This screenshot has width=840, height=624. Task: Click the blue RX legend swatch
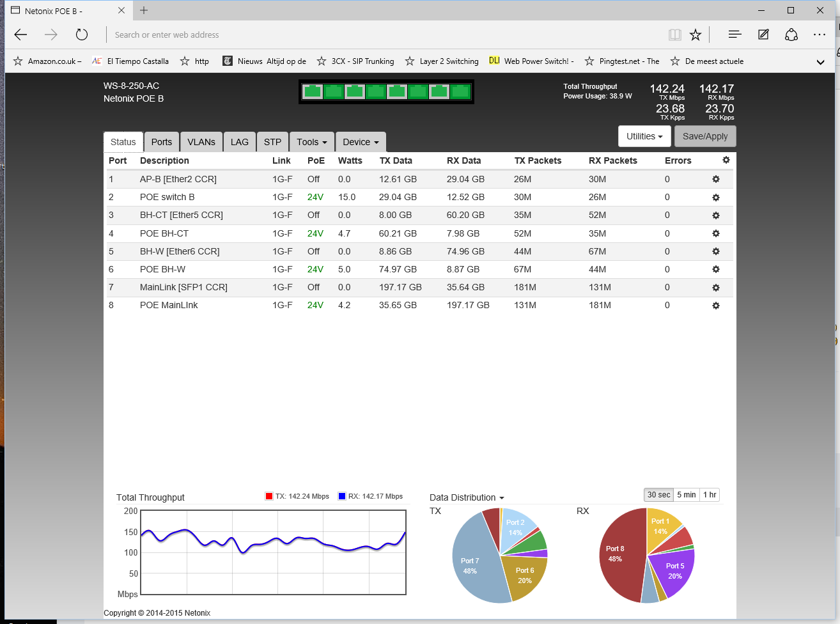point(342,496)
